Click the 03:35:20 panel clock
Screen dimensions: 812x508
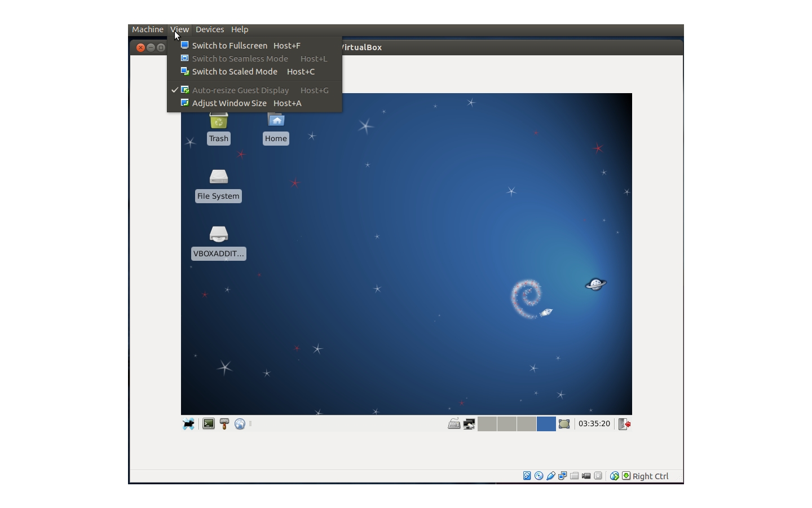pyautogui.click(x=594, y=424)
